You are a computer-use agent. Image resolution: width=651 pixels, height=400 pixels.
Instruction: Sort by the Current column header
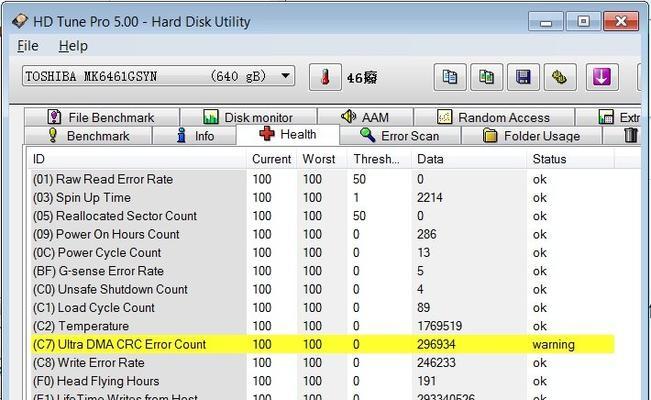(x=272, y=159)
